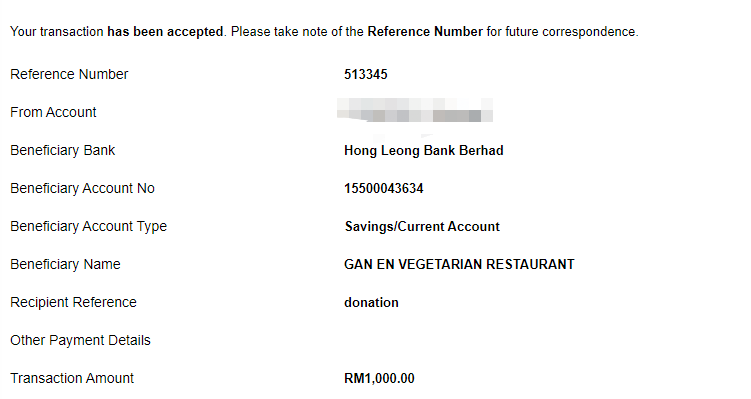Click Savings/Current Account value
The image size is (751, 399).
pos(422,226)
